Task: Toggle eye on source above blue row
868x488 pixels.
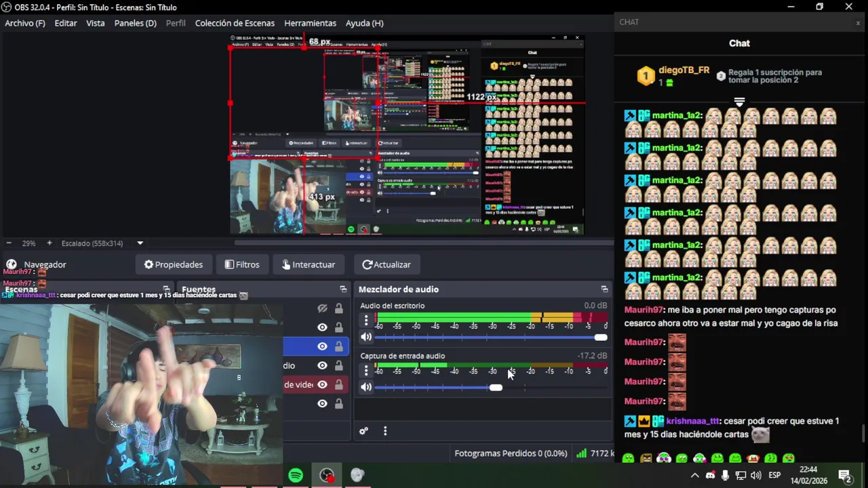Action: [322, 327]
